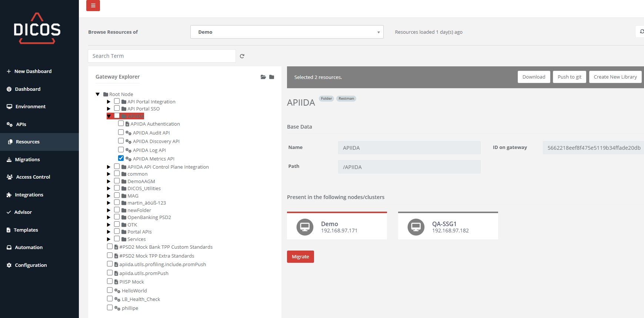Click the DICOS logo
The height and width of the screenshot is (318, 644).
37,29
